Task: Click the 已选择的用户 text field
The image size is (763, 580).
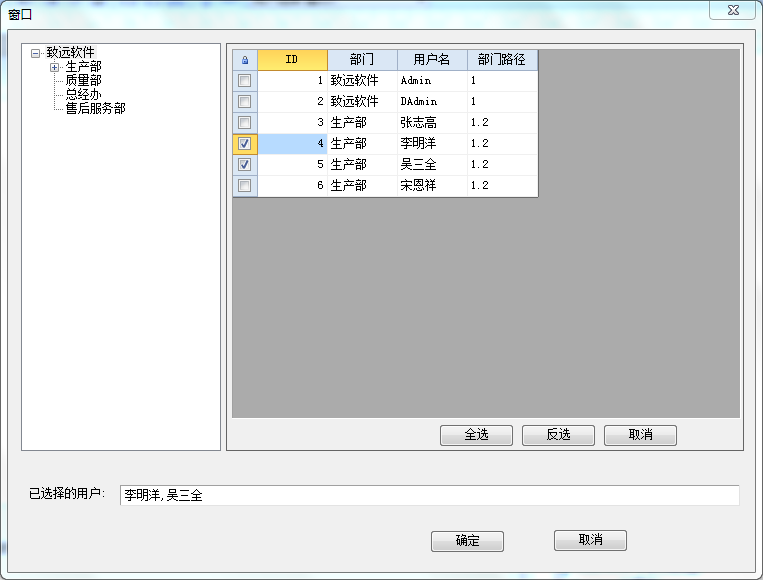Action: (x=429, y=495)
